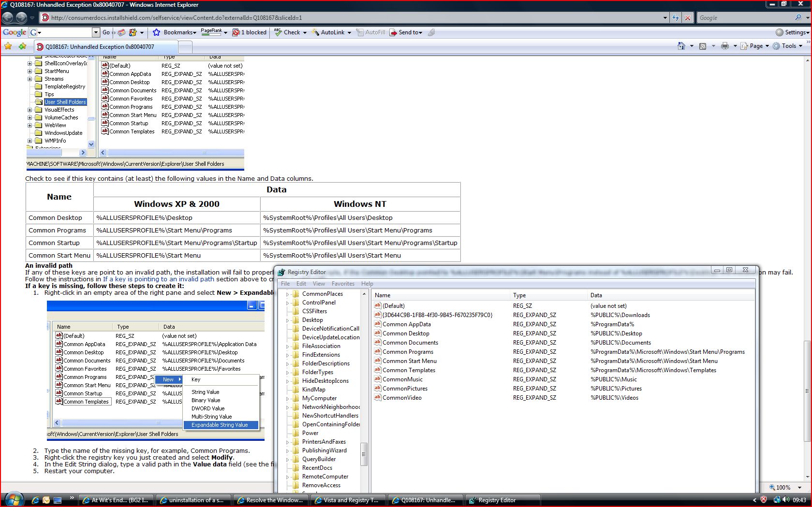Click the red security shield tray icon
812x507 pixels.
(x=764, y=500)
